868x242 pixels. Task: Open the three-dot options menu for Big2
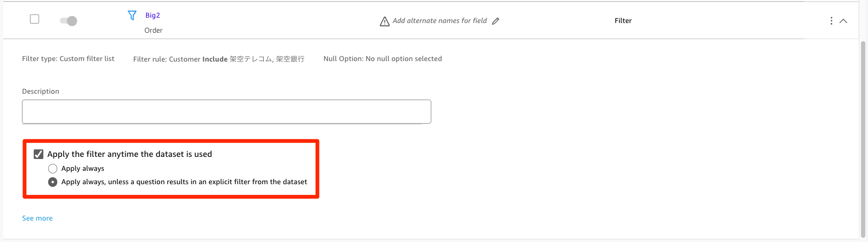pyautogui.click(x=831, y=21)
